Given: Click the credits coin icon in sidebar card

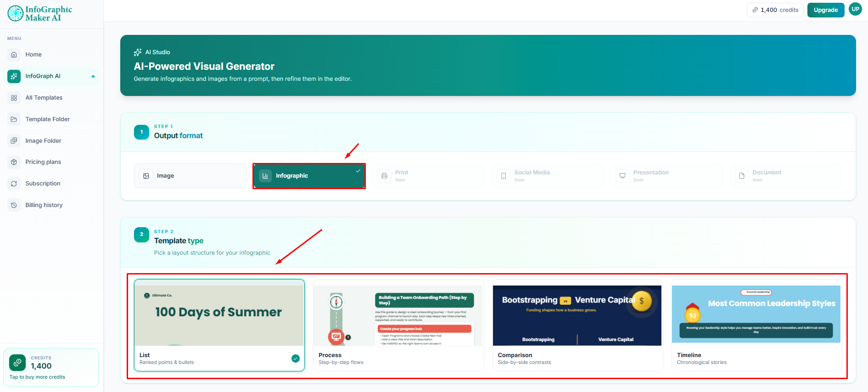Looking at the screenshot, I should (x=17, y=363).
